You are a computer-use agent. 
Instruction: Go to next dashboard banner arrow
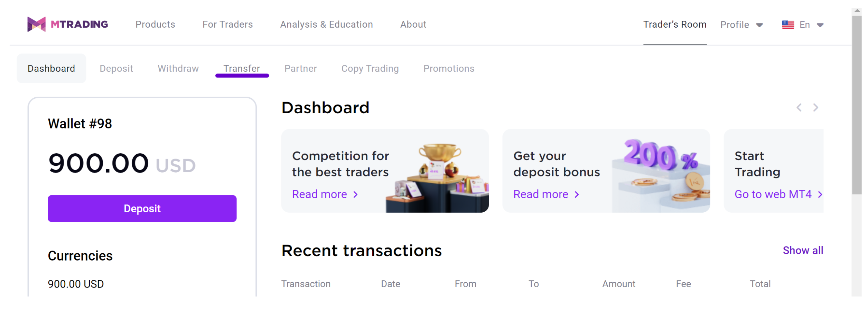815,108
